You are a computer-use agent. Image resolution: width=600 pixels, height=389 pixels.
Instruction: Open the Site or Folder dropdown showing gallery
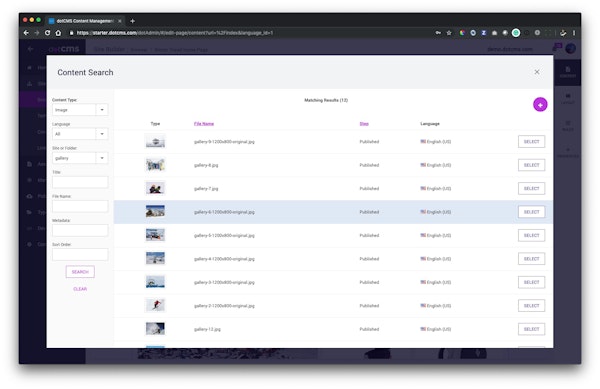click(80, 158)
